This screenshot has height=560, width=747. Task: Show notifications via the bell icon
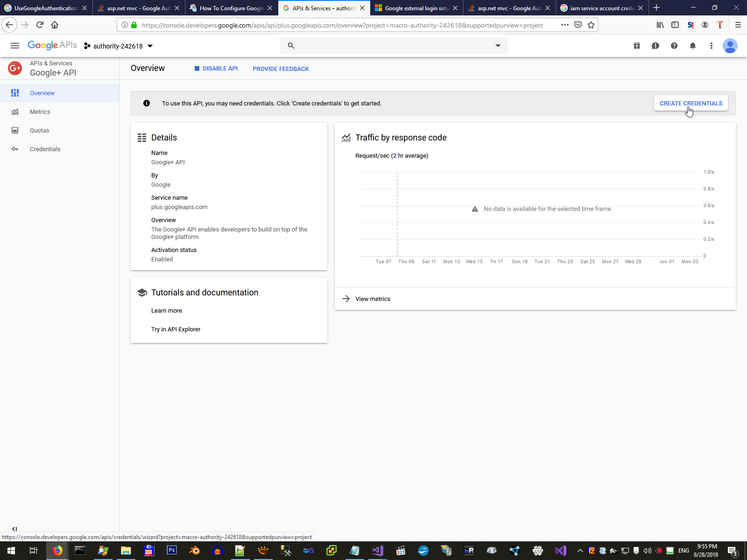(x=693, y=46)
